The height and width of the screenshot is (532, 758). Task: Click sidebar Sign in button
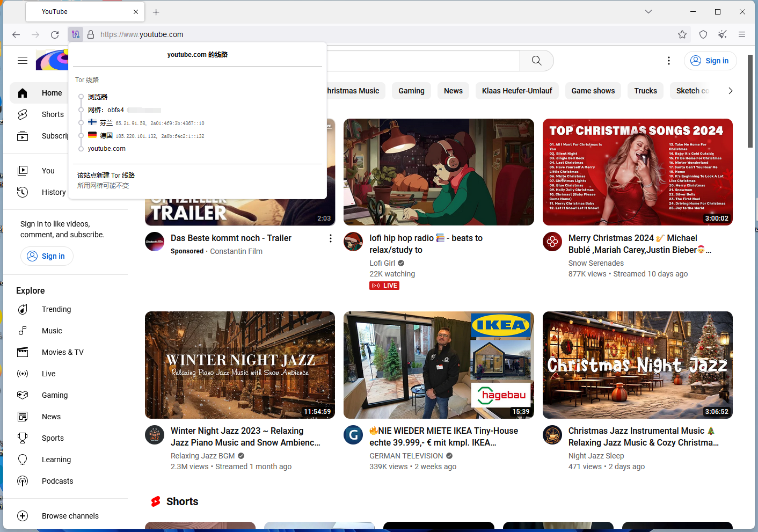(x=47, y=256)
